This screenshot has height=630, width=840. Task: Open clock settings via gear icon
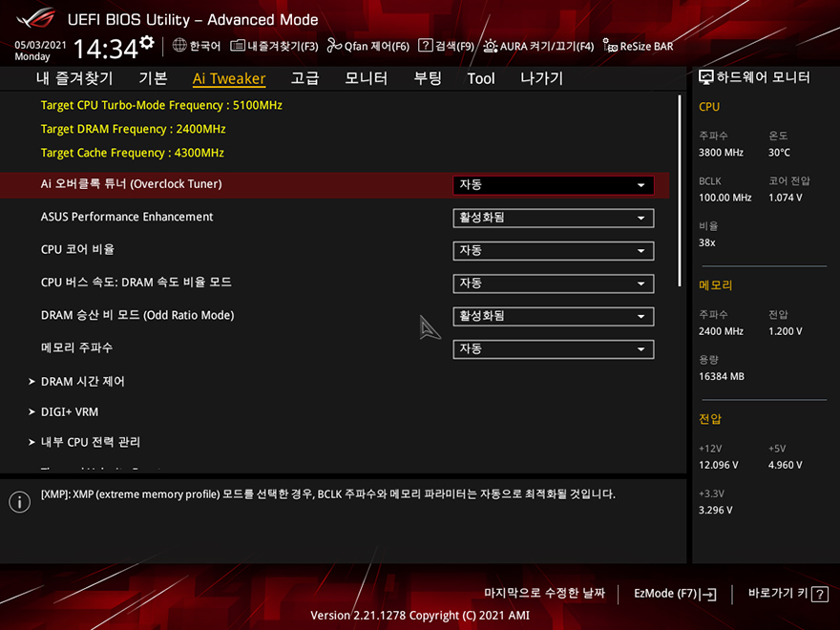(x=147, y=42)
